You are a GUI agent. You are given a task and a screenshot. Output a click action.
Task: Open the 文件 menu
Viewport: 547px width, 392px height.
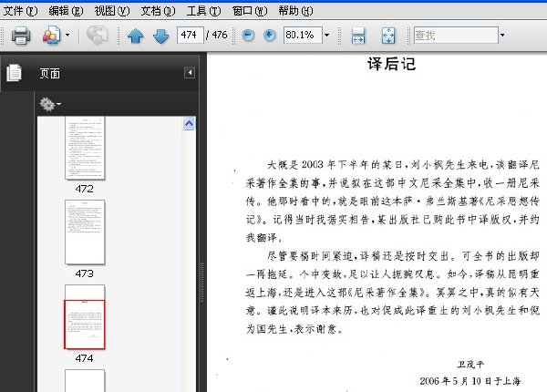pos(20,11)
